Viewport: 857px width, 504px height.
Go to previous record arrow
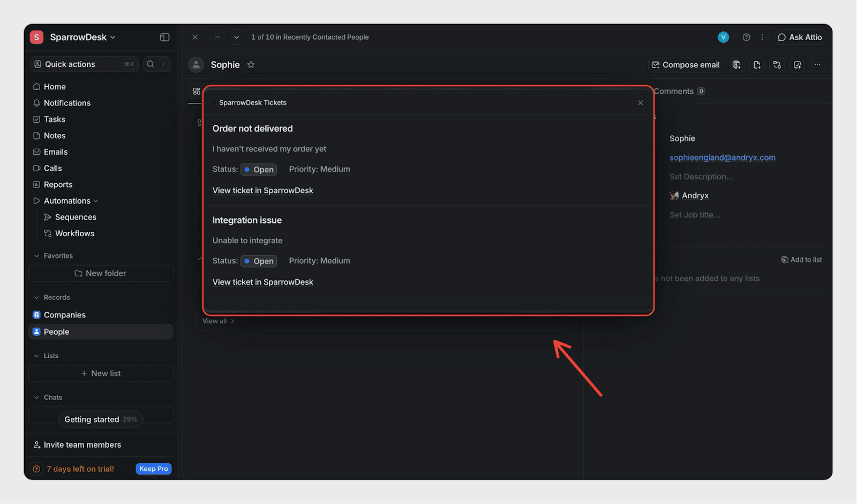tap(217, 37)
